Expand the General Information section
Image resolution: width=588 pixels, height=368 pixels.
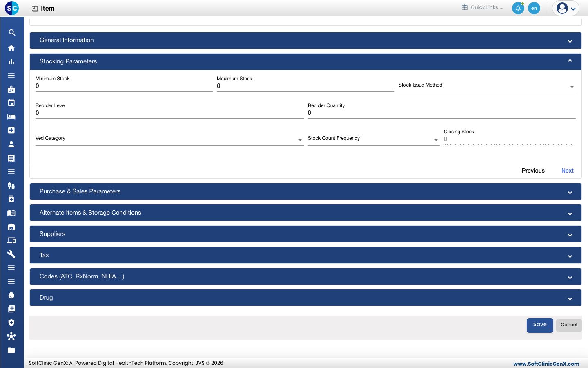pyautogui.click(x=305, y=40)
